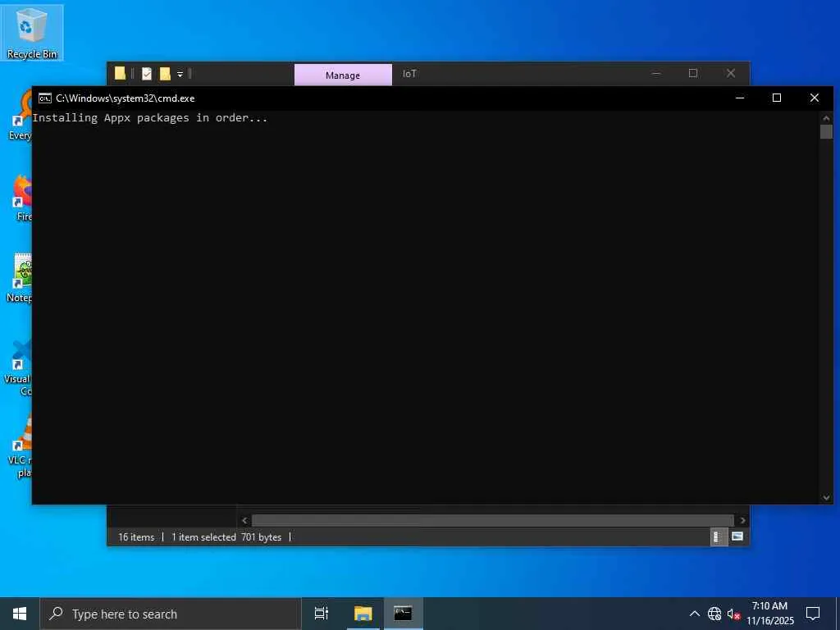
Task: Switch to Large icons view in the Explorer status bar
Action: (737, 536)
